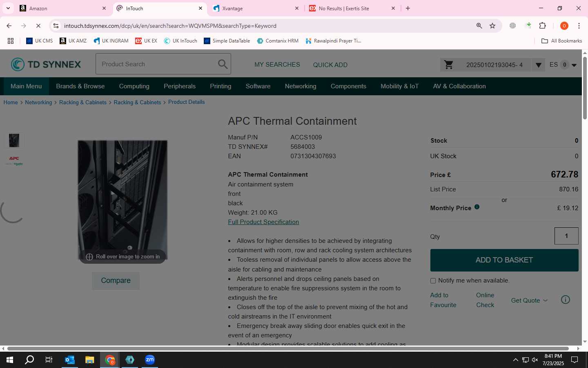Open Task View in taskbar

49,360
